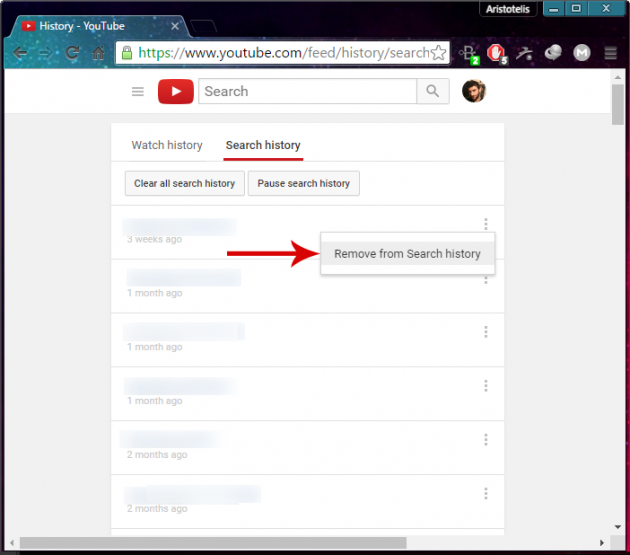Bookmark this page with the star icon
Image resolution: width=630 pixels, height=555 pixels.
coord(438,52)
